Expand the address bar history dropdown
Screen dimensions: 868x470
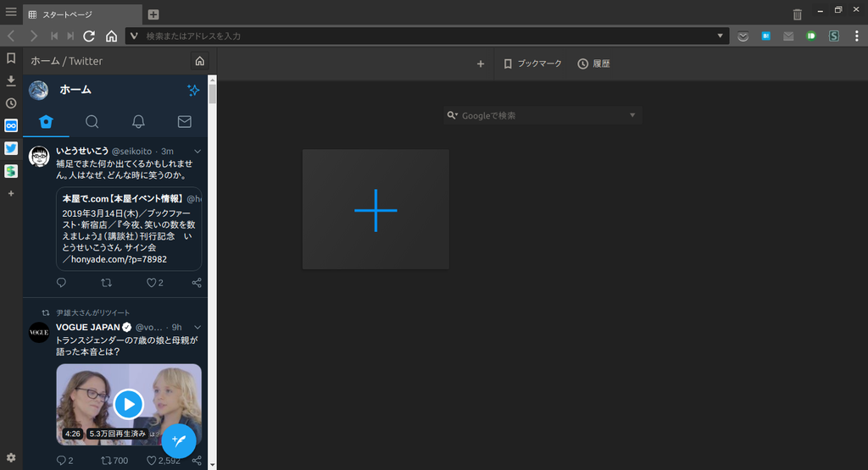(x=720, y=36)
